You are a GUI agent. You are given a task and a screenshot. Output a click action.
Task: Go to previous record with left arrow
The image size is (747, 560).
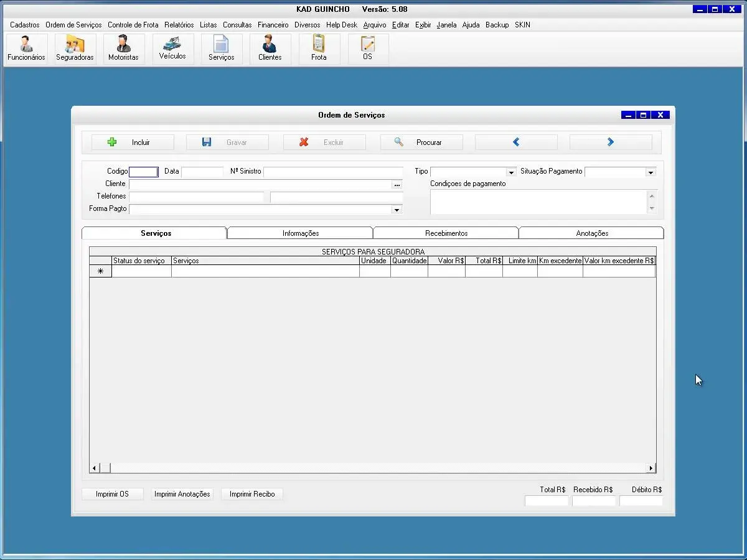[x=516, y=142]
